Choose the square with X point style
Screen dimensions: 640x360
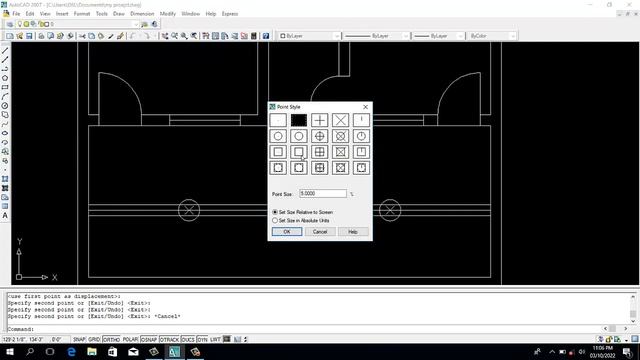coord(340,152)
